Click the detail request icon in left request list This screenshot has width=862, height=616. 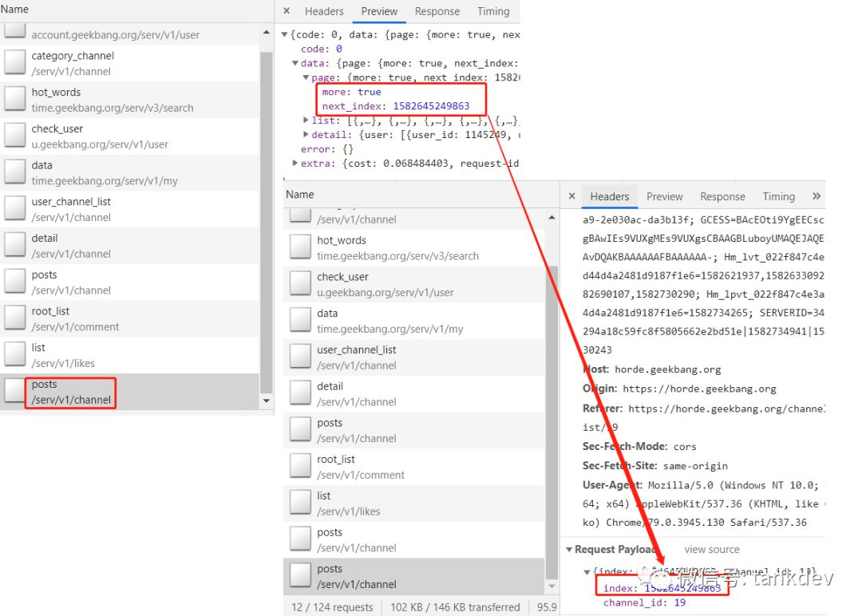15,245
